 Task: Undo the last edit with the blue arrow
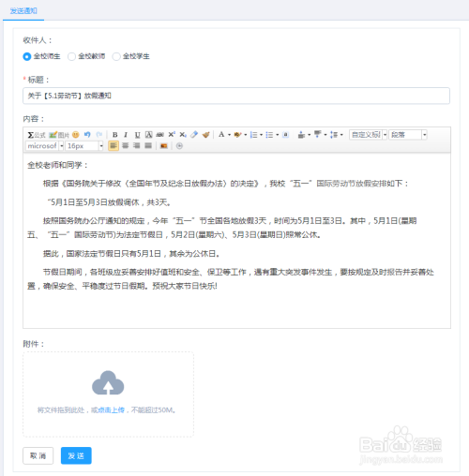pos(87,135)
